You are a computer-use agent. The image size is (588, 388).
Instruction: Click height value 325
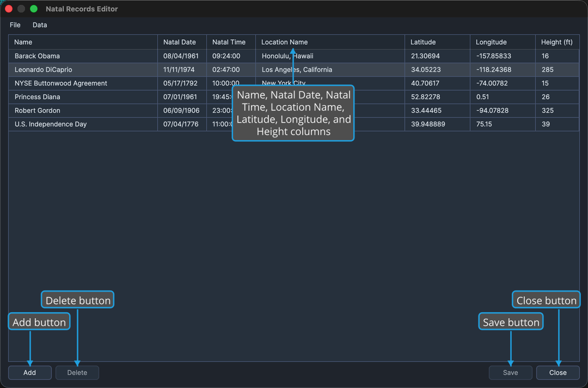coord(558,110)
